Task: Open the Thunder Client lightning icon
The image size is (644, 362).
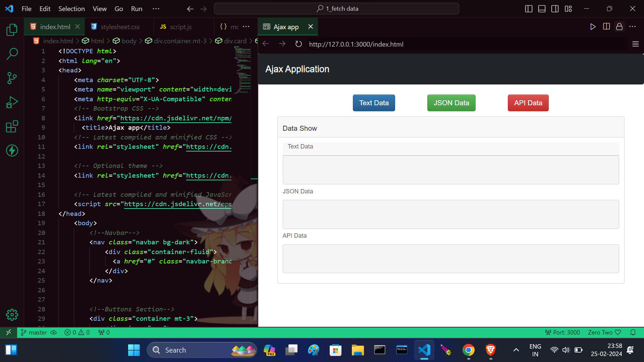Action: point(12,150)
